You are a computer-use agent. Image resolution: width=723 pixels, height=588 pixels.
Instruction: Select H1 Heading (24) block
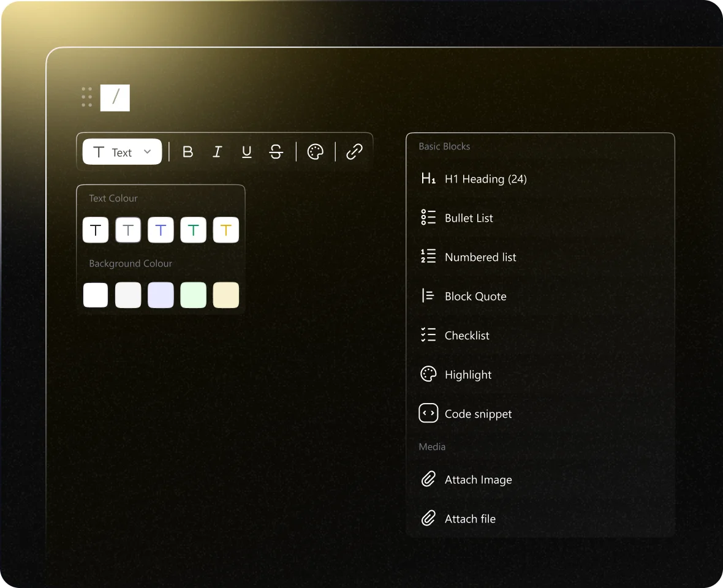pos(485,179)
